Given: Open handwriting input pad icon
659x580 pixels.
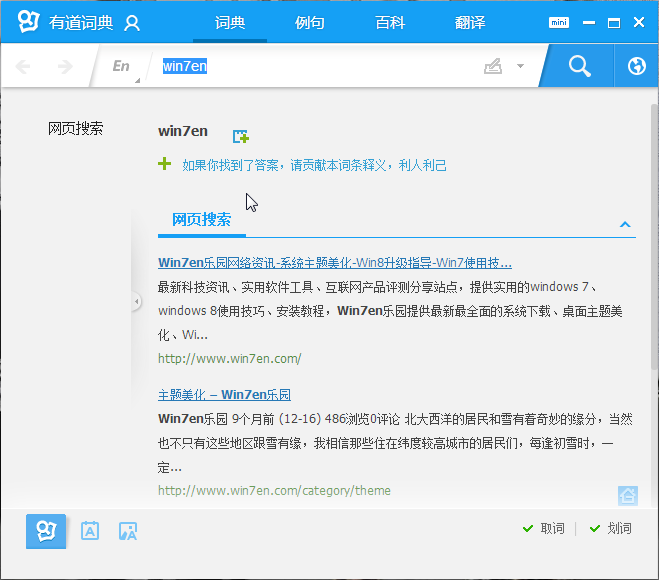Looking at the screenshot, I should 493,66.
